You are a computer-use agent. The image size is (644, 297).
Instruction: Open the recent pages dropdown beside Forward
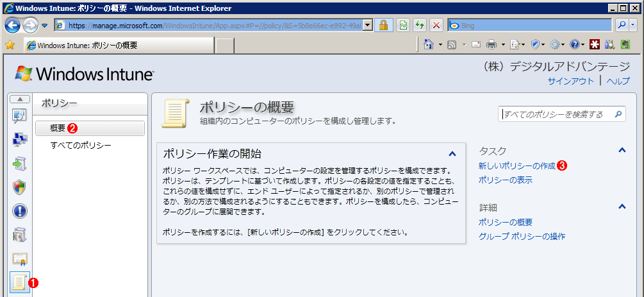(x=45, y=26)
